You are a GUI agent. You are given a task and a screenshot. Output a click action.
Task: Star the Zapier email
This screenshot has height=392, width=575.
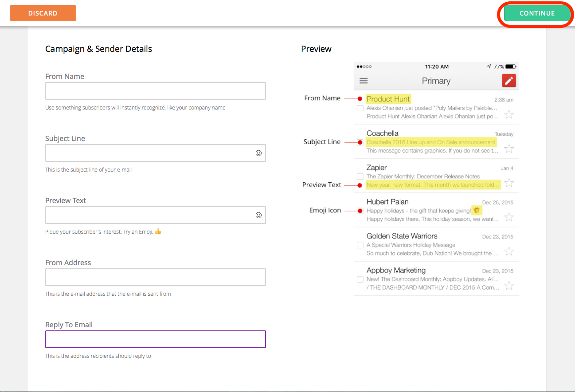pyautogui.click(x=509, y=183)
